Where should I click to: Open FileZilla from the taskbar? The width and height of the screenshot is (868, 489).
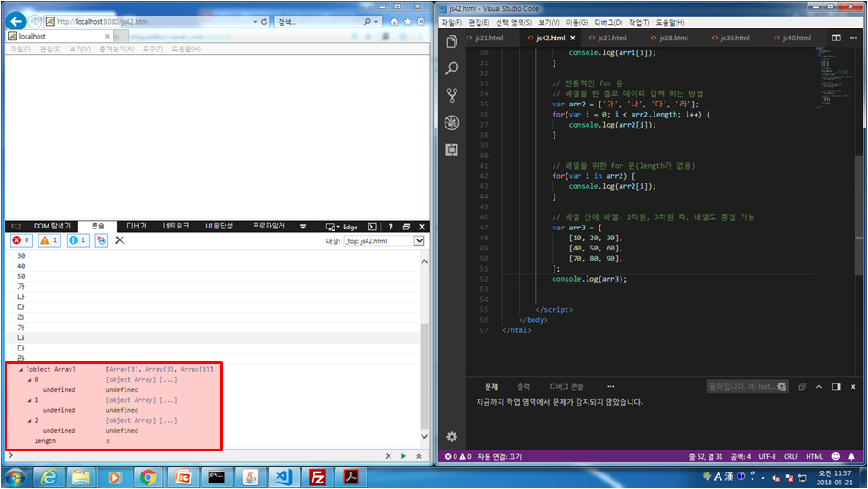[317, 477]
